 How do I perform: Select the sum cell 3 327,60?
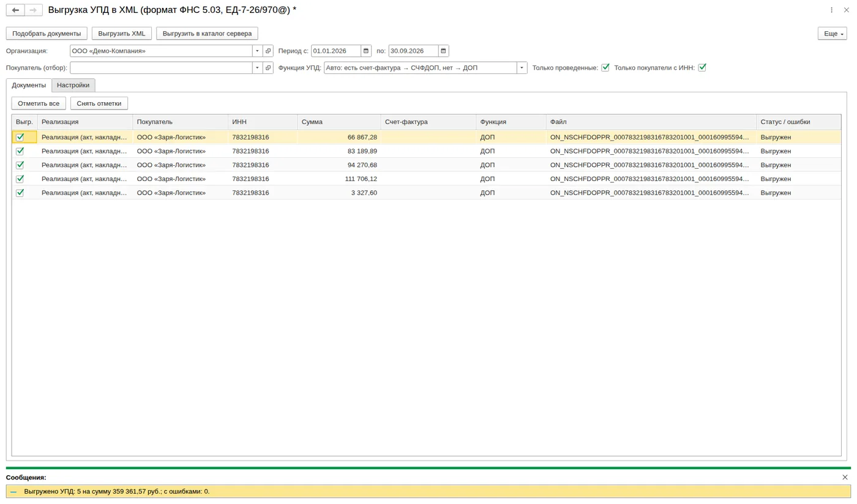[x=339, y=193]
